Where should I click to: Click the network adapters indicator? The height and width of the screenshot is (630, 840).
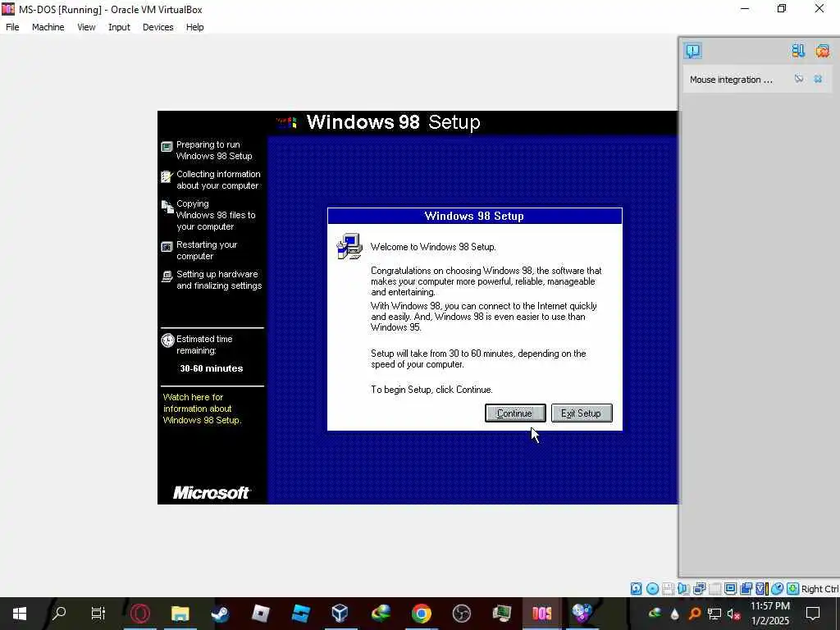click(x=699, y=589)
